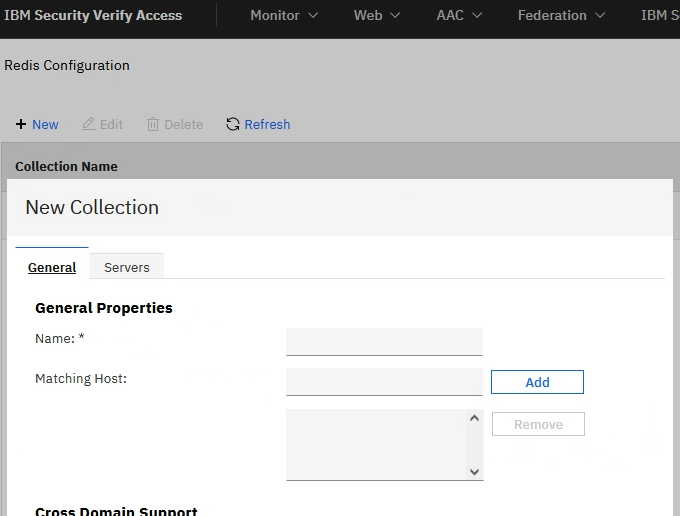
Task: Expand the Monitor dropdown menu
Action: click(284, 16)
